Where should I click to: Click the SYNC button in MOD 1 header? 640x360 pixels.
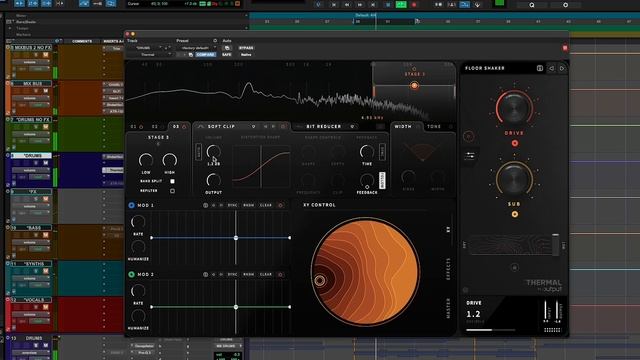(x=232, y=205)
